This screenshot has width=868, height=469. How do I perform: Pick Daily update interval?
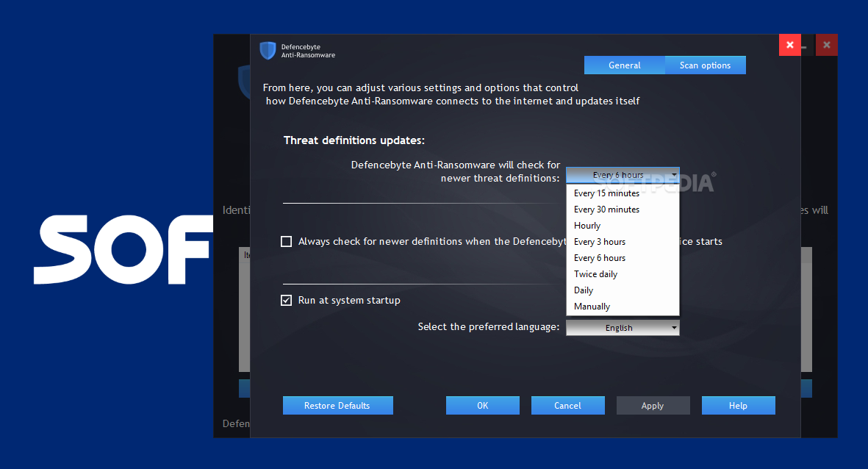pyautogui.click(x=623, y=290)
